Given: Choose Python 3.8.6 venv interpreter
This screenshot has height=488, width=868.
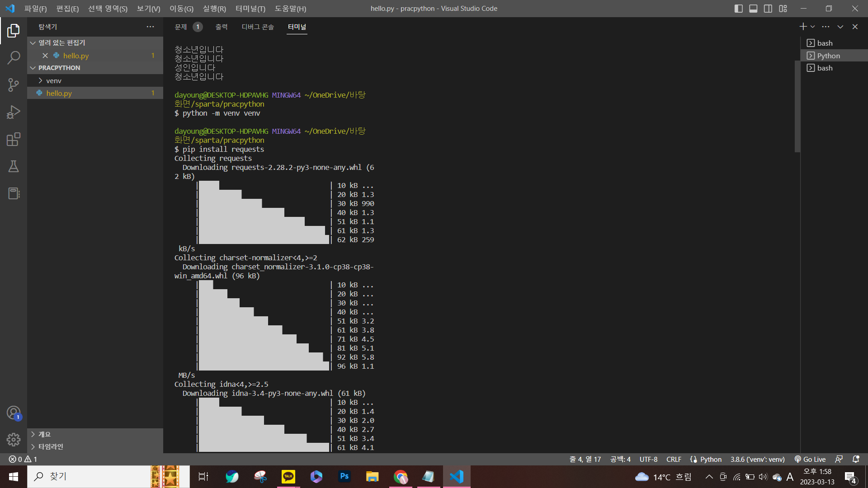Looking at the screenshot, I should tap(758, 459).
